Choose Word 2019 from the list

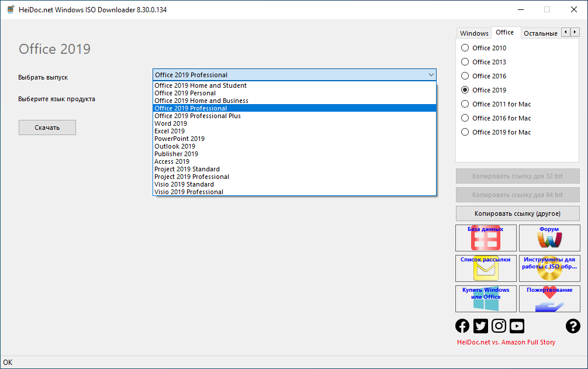(x=295, y=123)
